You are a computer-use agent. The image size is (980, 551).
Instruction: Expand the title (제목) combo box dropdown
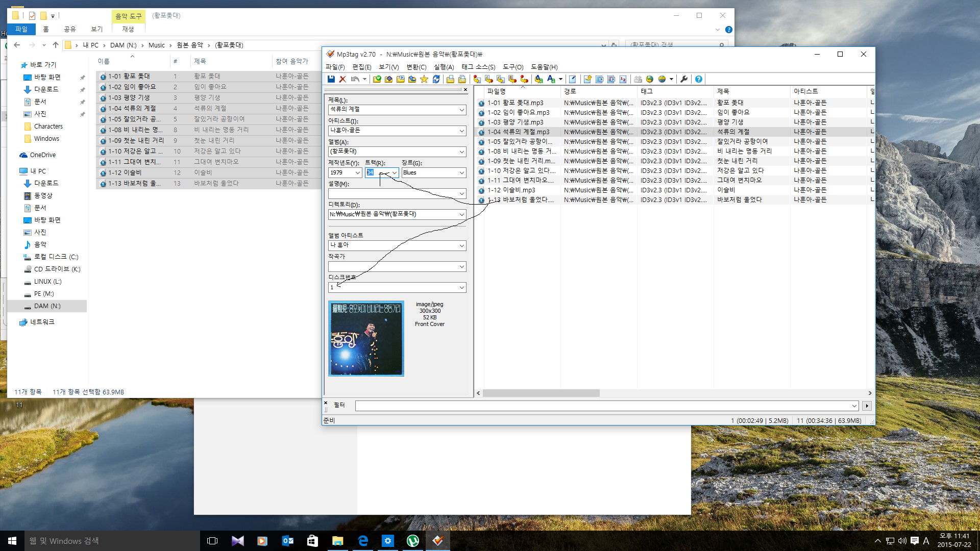(x=461, y=110)
